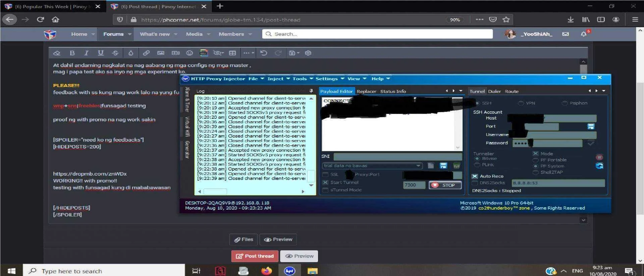Click the gray Preview button beside Post thread

(x=299, y=256)
